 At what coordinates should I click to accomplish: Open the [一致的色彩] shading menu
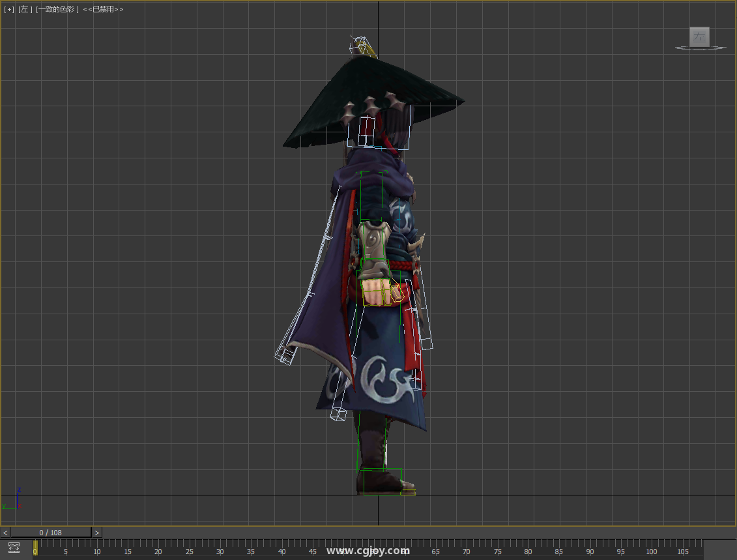[57, 10]
